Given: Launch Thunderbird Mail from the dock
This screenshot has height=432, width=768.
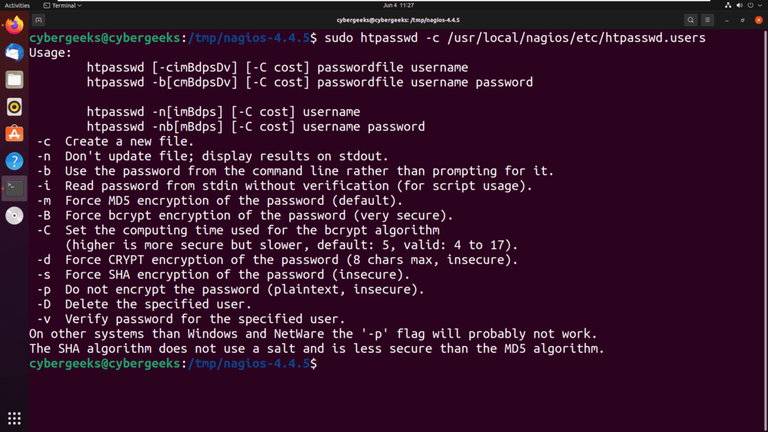Looking at the screenshot, I should [x=14, y=52].
